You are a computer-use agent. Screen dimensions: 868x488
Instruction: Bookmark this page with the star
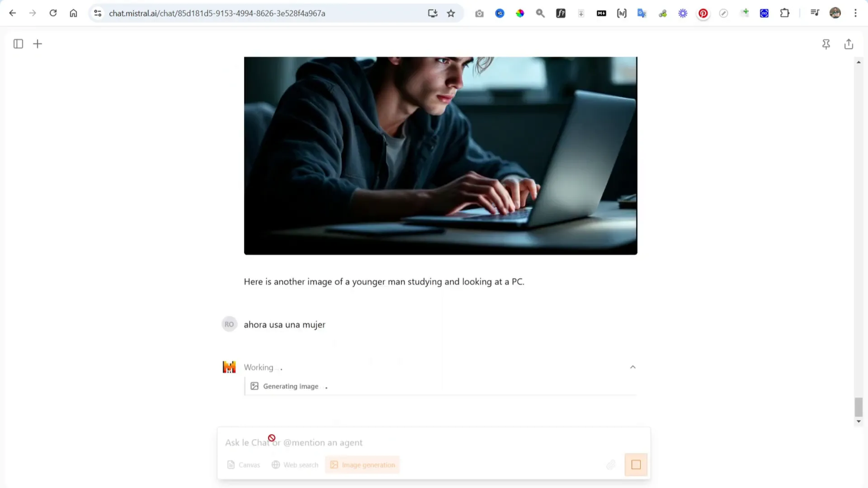coord(451,13)
